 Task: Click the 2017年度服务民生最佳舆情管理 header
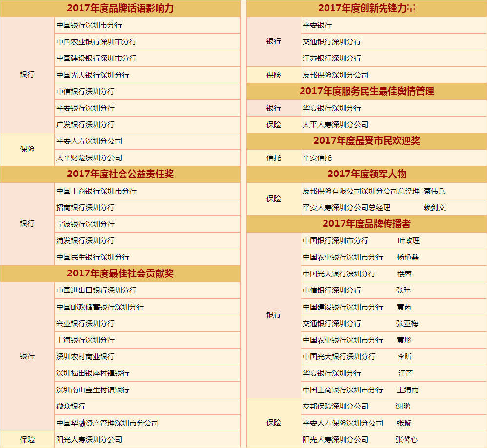tap(366, 91)
